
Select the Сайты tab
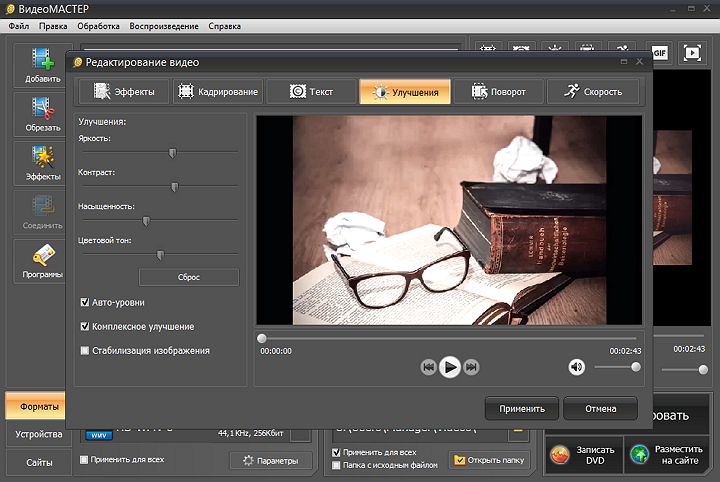click(x=39, y=463)
